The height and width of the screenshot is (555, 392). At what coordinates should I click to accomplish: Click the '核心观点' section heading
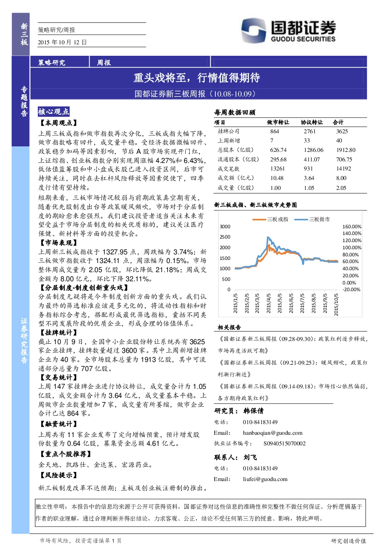click(x=54, y=112)
